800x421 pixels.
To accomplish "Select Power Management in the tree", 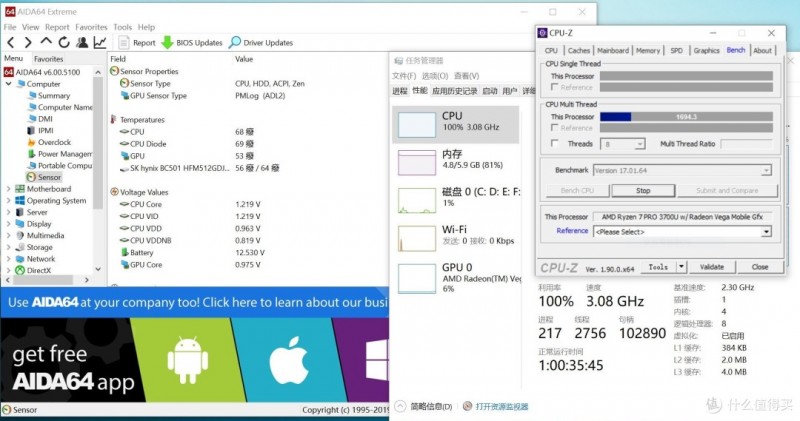I will coord(60,154).
